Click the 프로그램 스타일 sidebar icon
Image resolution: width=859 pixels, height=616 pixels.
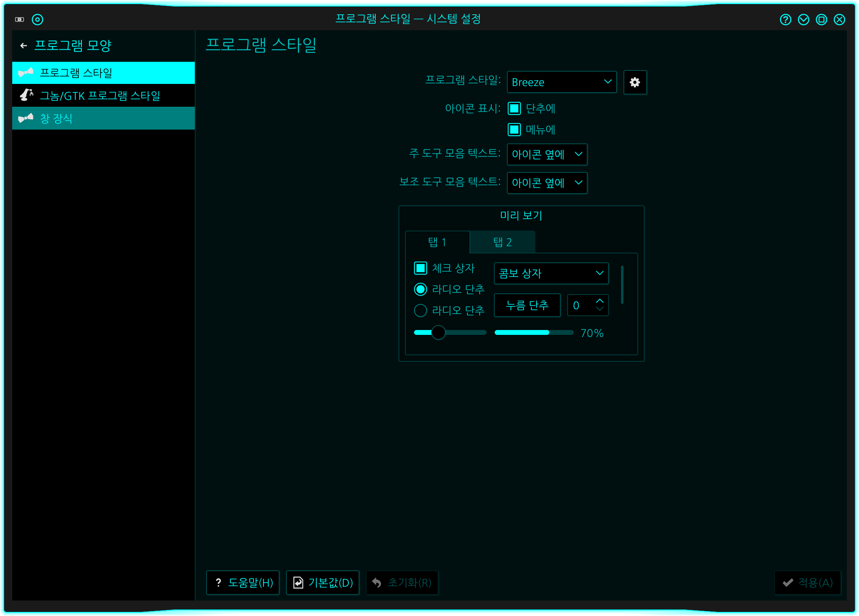[x=26, y=73]
